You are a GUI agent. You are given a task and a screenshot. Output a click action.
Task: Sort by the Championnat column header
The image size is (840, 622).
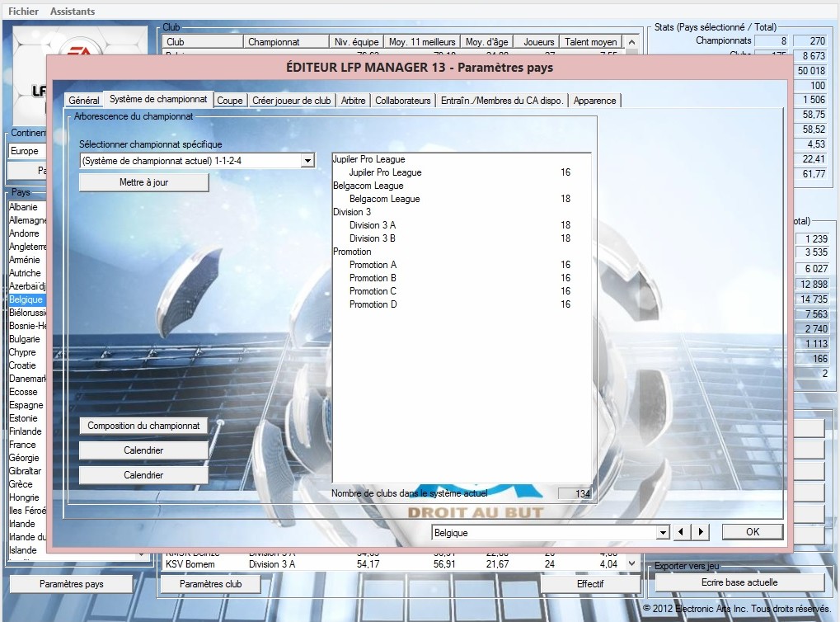point(286,42)
